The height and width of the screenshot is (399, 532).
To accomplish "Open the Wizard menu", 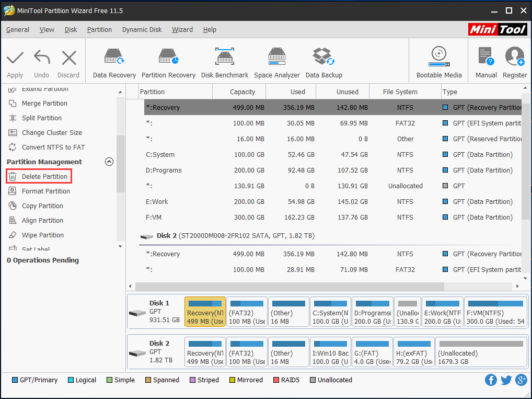I will point(182,29).
